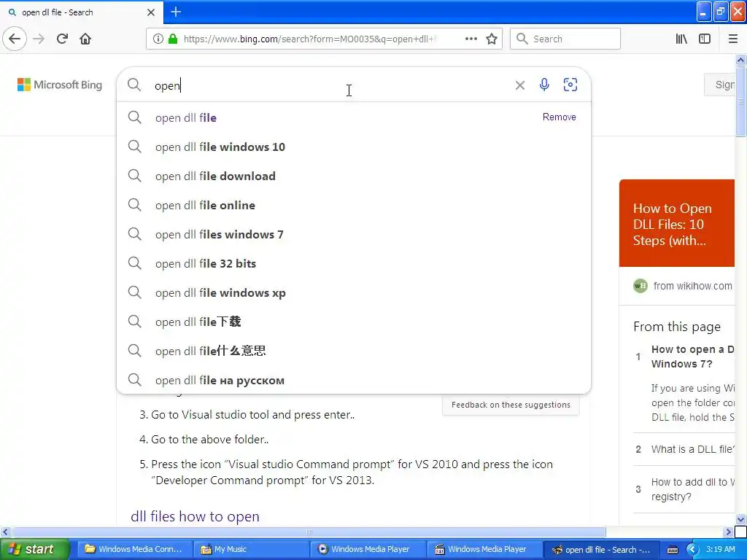Viewport: 747px width, 560px height.
Task: Click the green secure padlock icon
Action: [x=173, y=39]
